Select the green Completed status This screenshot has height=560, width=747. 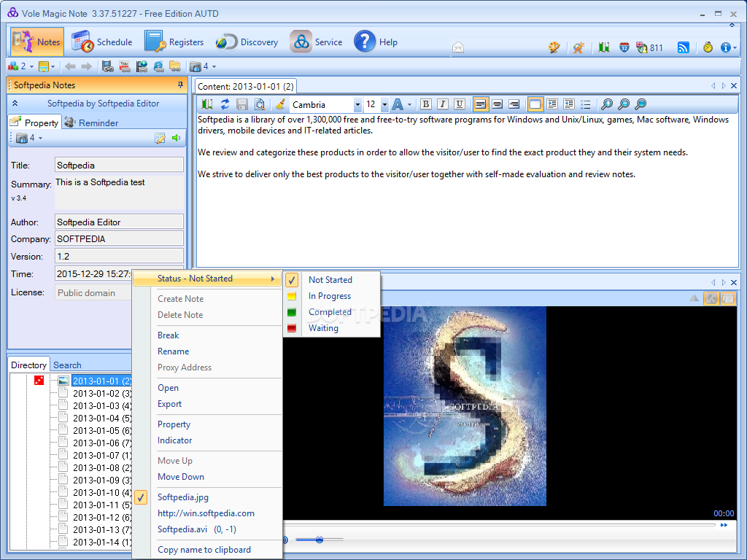pyautogui.click(x=332, y=312)
